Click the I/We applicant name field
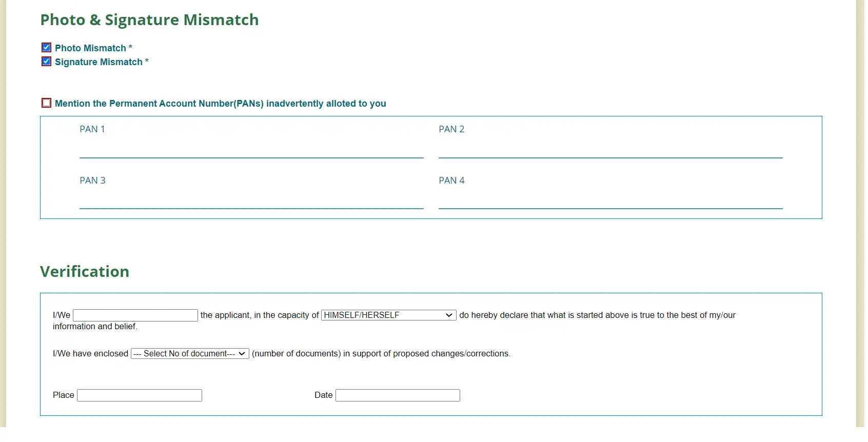Viewport: 868px width, 442px height. point(135,315)
